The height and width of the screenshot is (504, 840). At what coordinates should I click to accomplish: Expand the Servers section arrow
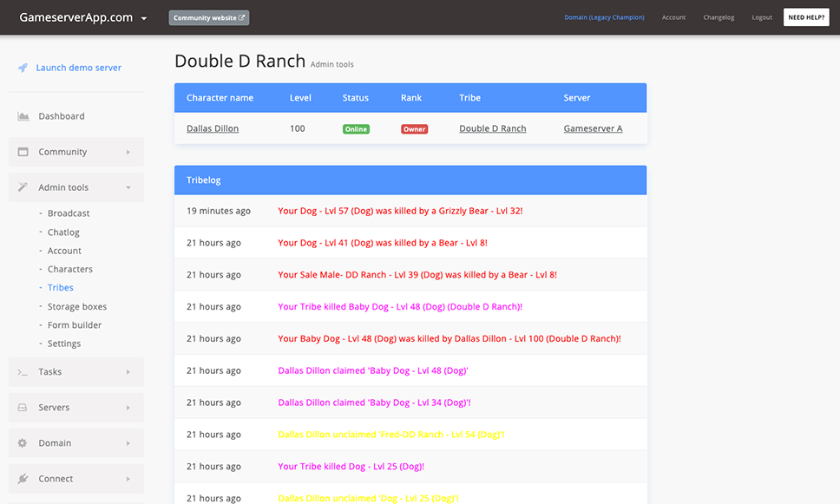click(128, 408)
